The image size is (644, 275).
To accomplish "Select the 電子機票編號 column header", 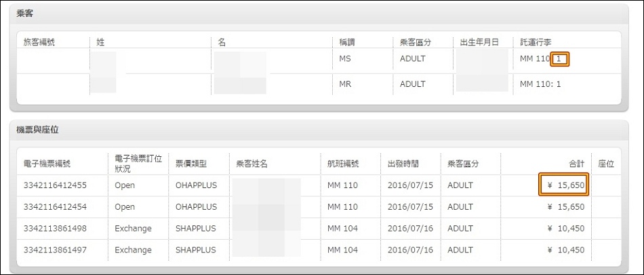I will (x=47, y=164).
